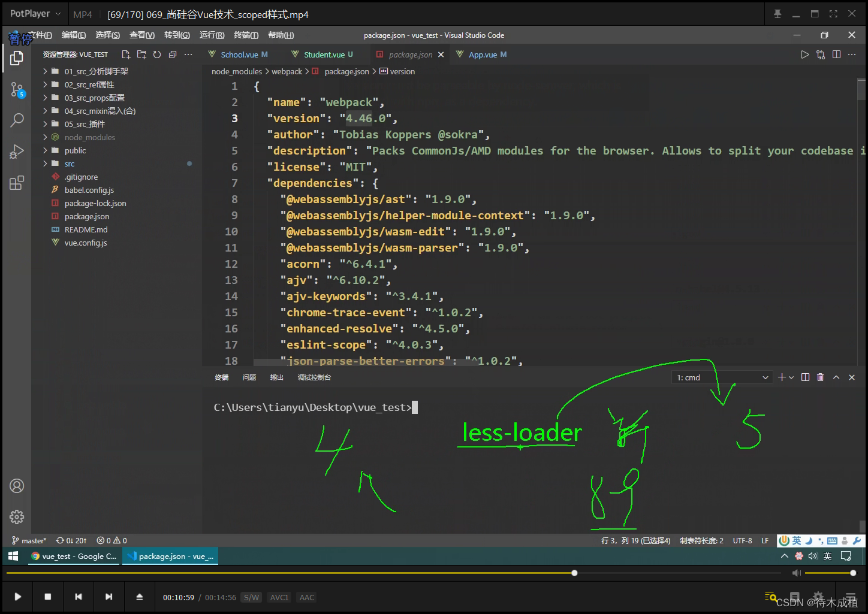Toggle PotPlayer's always-on-top pin

(777, 14)
